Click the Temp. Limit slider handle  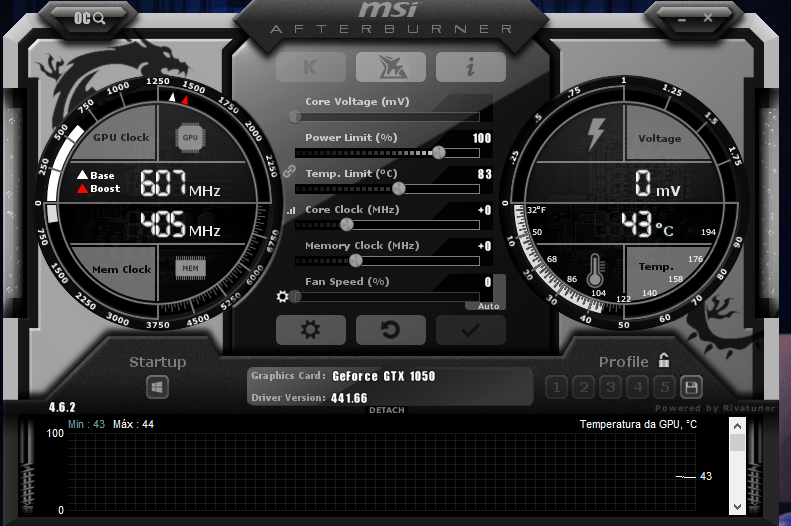point(399,189)
